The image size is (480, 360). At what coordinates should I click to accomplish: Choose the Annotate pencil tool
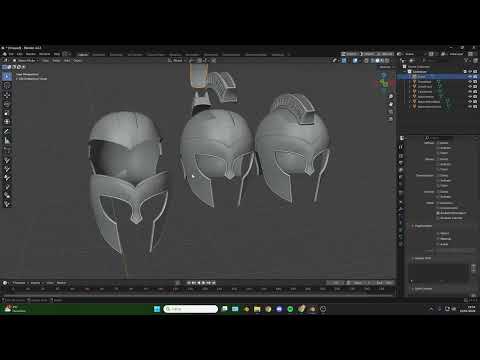[7, 131]
